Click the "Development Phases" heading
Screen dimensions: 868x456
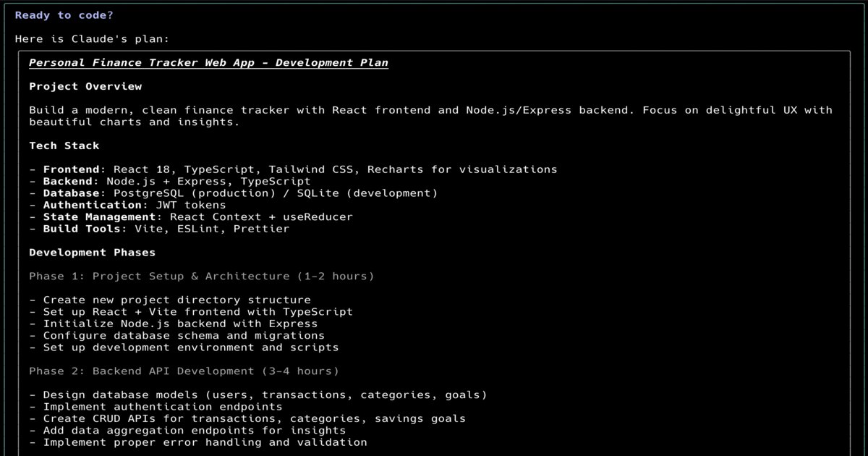[x=93, y=253]
